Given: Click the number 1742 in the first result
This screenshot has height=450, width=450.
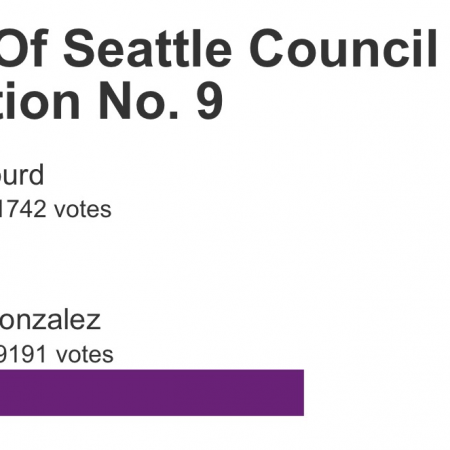Looking at the screenshot, I should coord(23,209).
